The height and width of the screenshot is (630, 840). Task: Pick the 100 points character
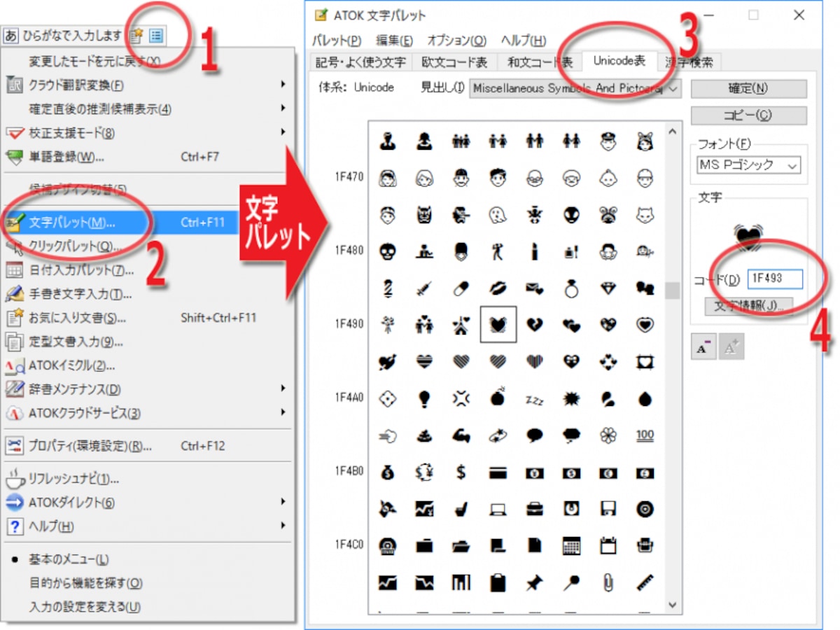(645, 435)
